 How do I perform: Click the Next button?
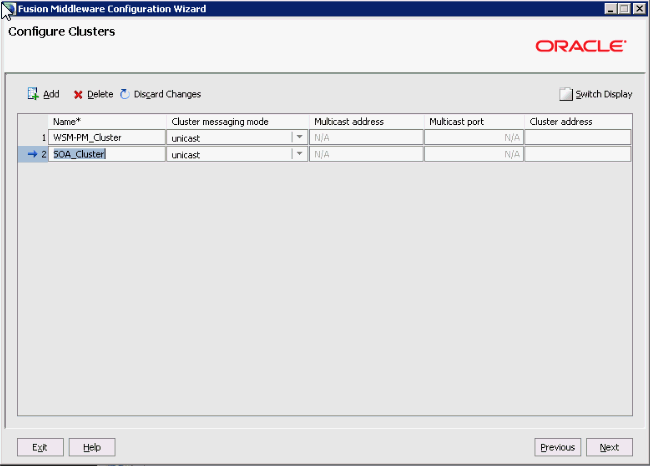click(x=609, y=447)
